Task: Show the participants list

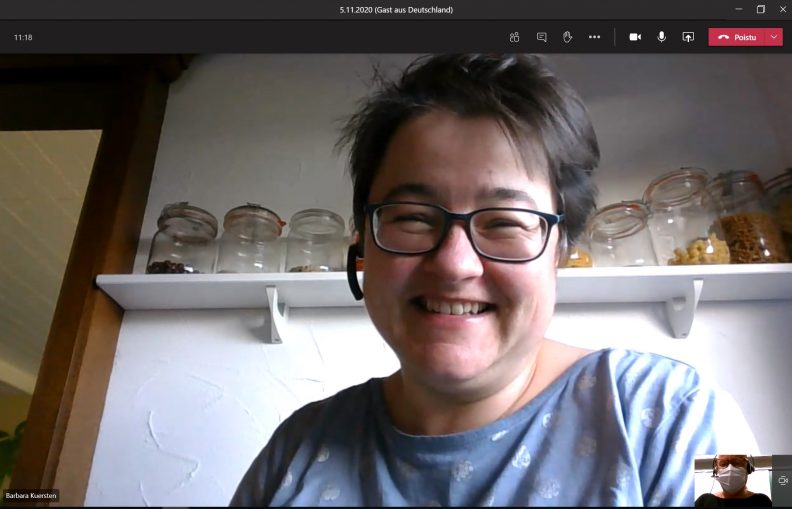Action: coord(514,37)
